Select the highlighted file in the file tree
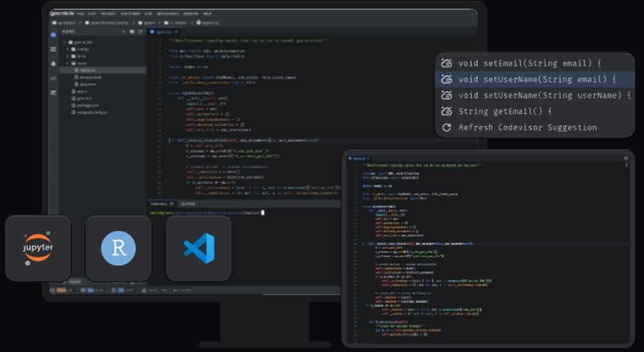 coord(103,70)
